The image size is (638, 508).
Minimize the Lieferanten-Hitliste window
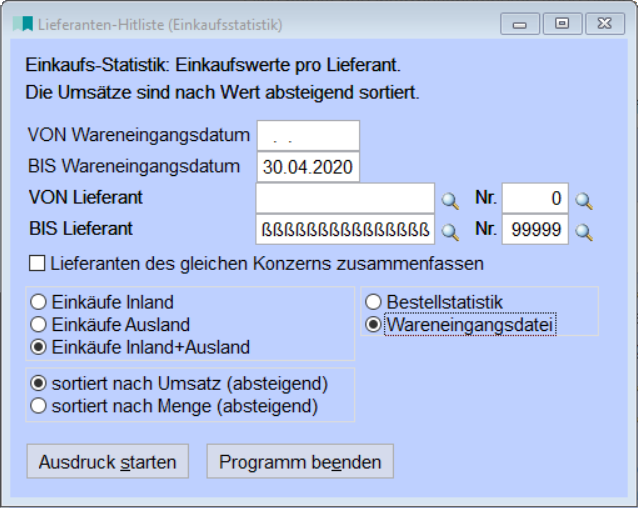point(520,24)
